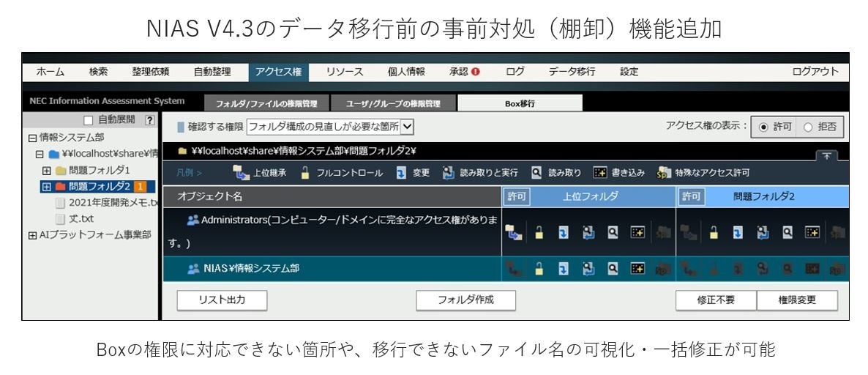
Task: Collapse the 情報システム部 tree node
Action: 33,138
